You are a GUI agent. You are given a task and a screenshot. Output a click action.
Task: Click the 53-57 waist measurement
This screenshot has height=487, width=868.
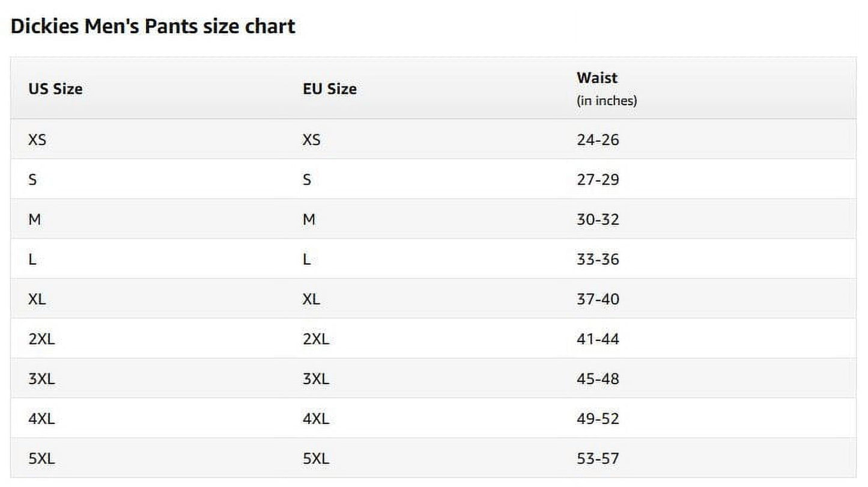pyautogui.click(x=598, y=459)
